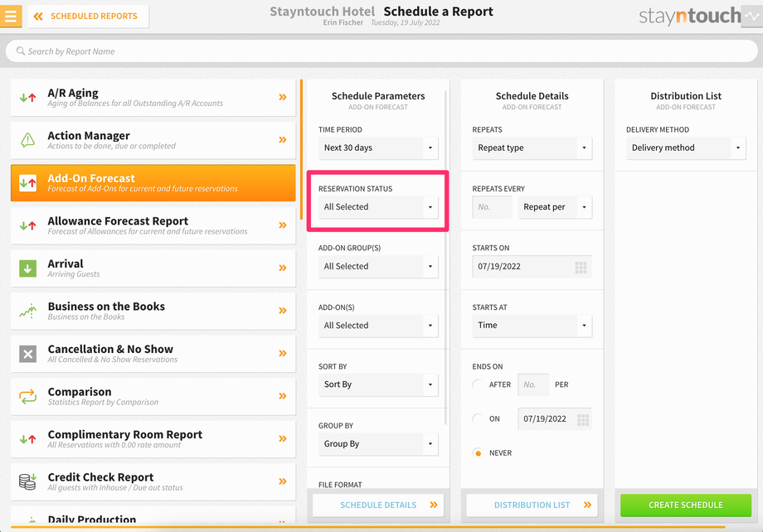Select Cancellation & No Show report

(x=153, y=354)
